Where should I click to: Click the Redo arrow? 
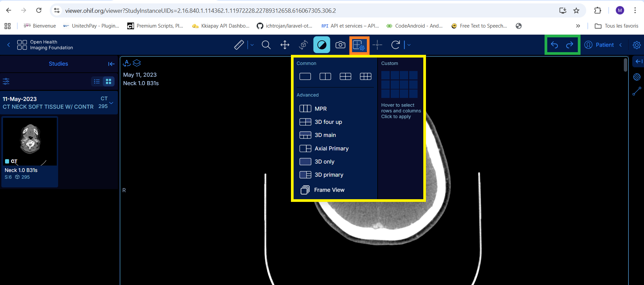pyautogui.click(x=570, y=45)
